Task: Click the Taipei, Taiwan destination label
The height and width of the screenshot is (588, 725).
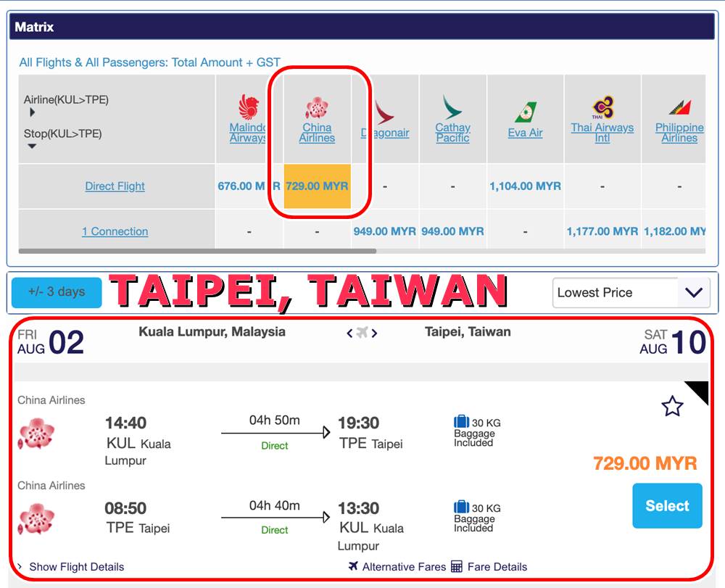Action: click(x=468, y=332)
